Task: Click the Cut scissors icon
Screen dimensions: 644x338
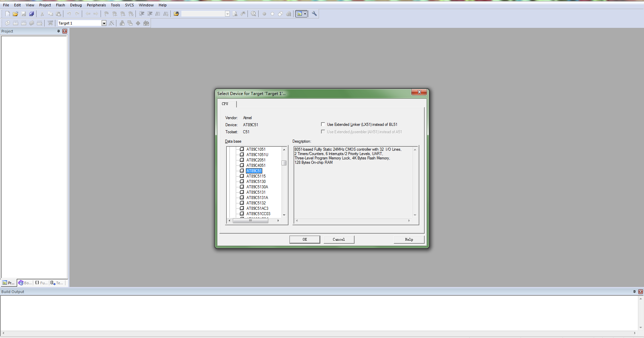Action: coord(42,14)
